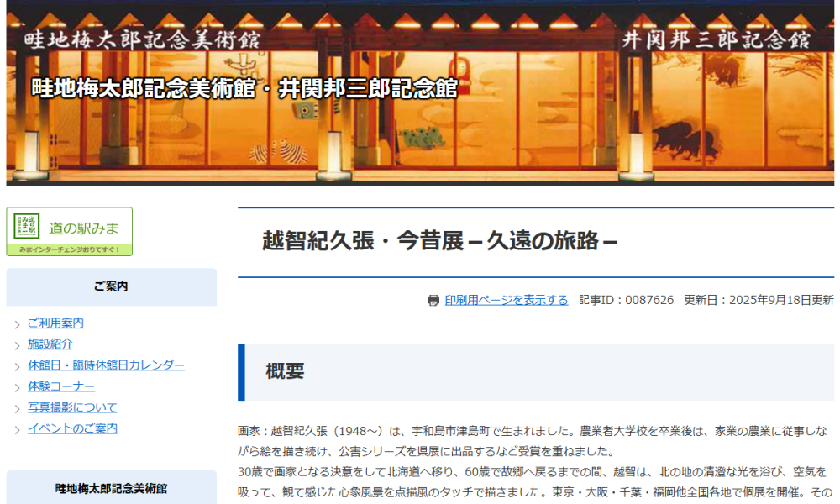840x504 pixels.
Task: Click the 畦地梅太郎記念美術館 sidebar section heading
Action: [x=111, y=488]
